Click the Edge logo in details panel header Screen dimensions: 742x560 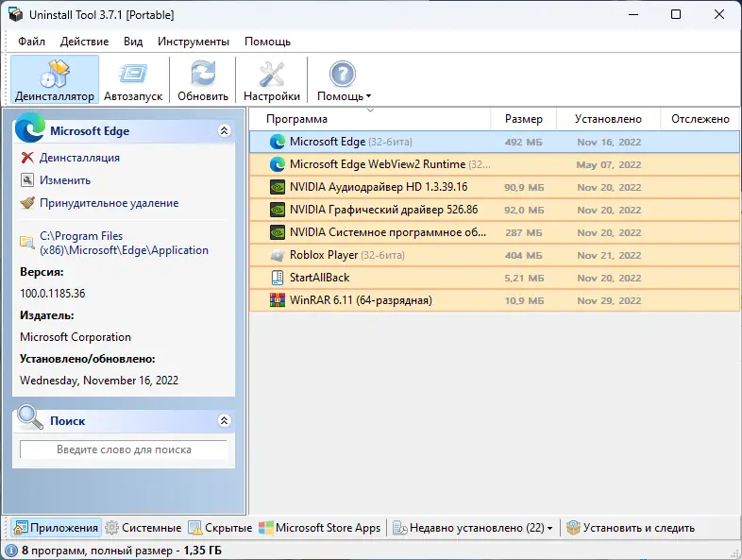[30, 127]
